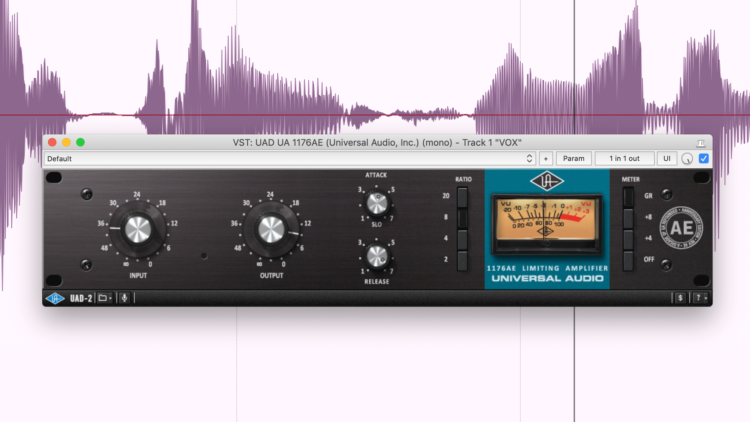Click the RELEASE knob

(377, 256)
